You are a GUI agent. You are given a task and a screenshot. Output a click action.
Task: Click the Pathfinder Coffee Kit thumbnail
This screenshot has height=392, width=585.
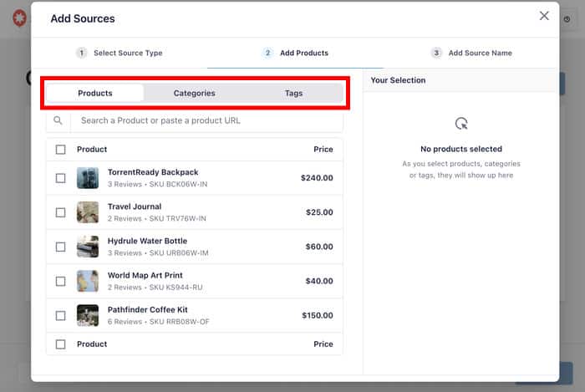(88, 315)
